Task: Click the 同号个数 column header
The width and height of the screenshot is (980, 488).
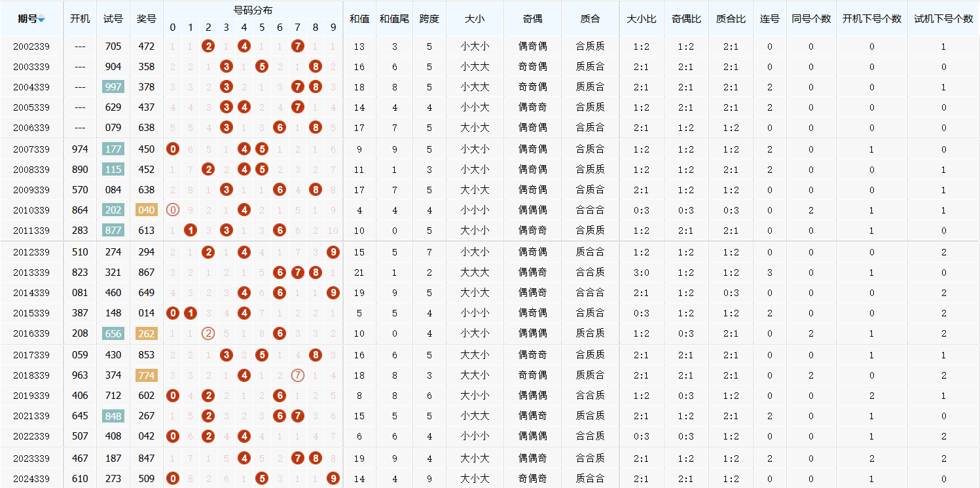Action: tap(811, 18)
